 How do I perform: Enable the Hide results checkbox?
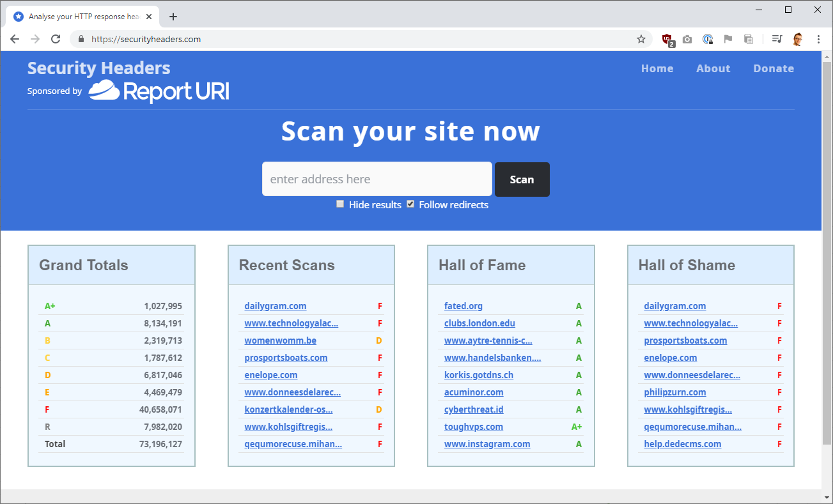pyautogui.click(x=340, y=204)
